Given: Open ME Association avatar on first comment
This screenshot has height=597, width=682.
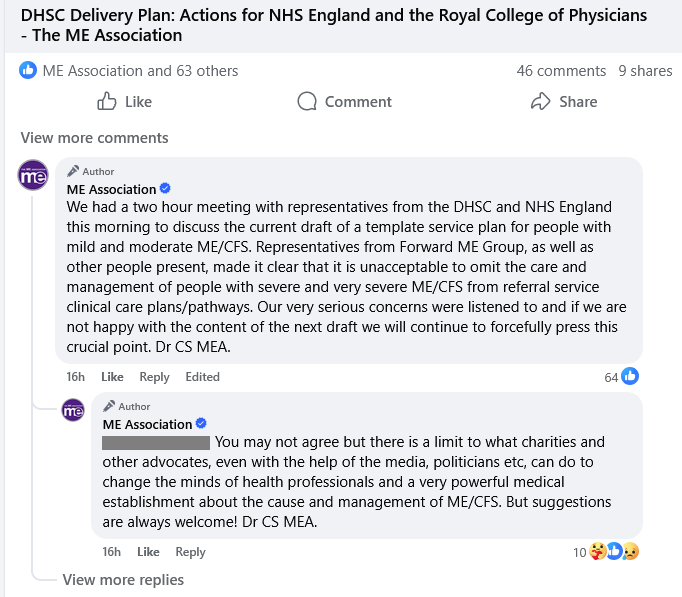Looking at the screenshot, I should [x=34, y=174].
